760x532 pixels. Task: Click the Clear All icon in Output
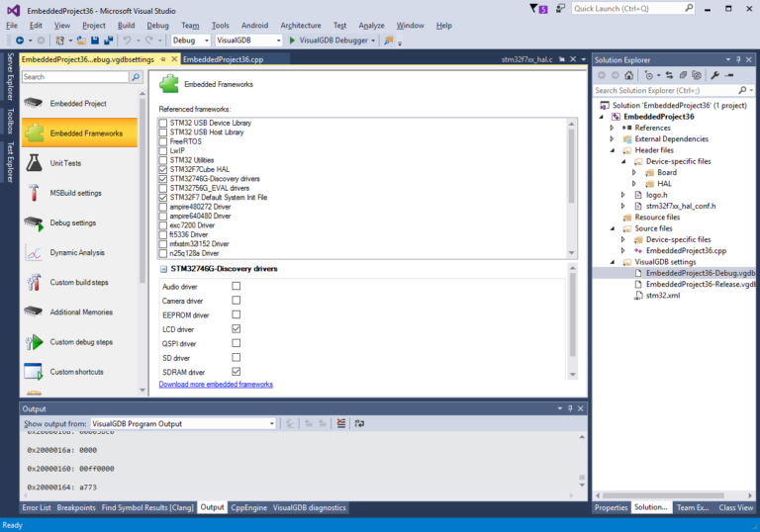point(341,423)
